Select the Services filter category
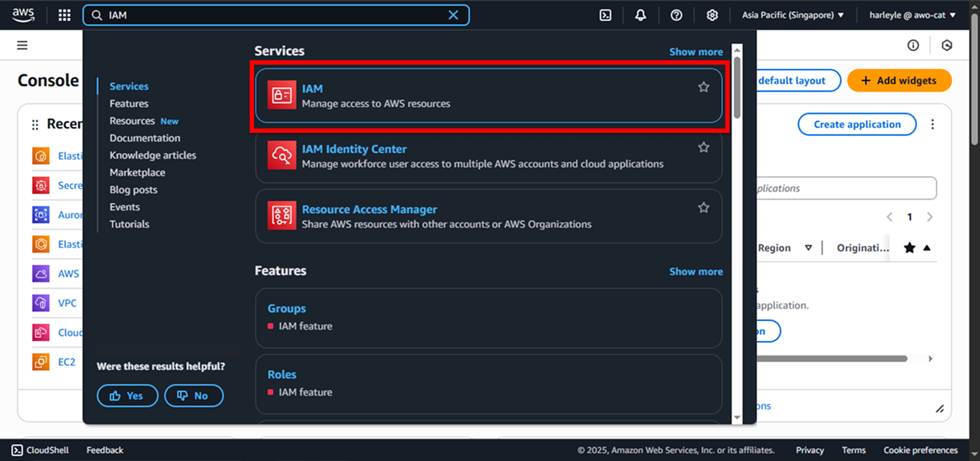980x461 pixels. click(129, 86)
